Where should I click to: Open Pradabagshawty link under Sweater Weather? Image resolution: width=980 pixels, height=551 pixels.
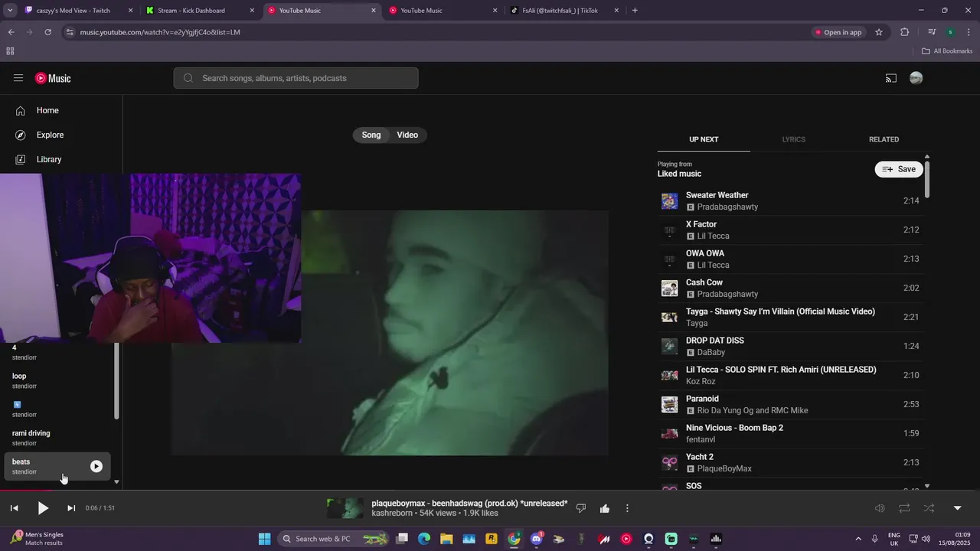[x=727, y=207]
